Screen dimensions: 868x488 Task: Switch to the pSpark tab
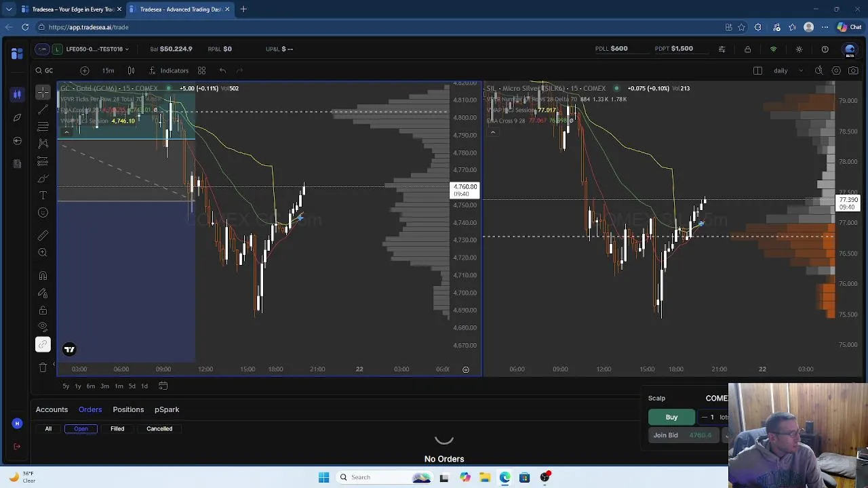tap(167, 409)
